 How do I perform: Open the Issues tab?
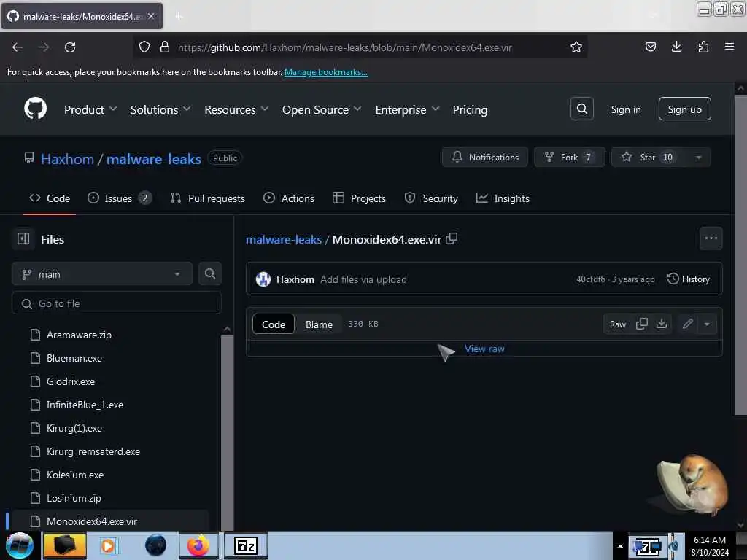tap(120, 198)
